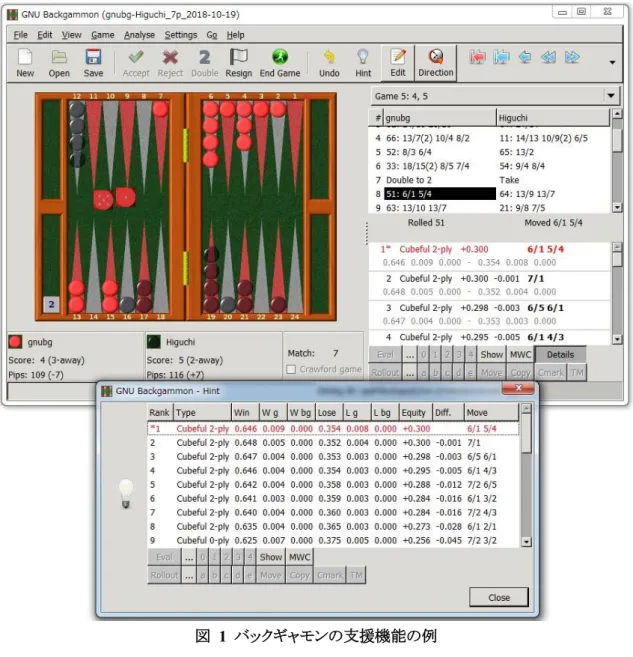Undo the move with Undo icon

pos(329,63)
